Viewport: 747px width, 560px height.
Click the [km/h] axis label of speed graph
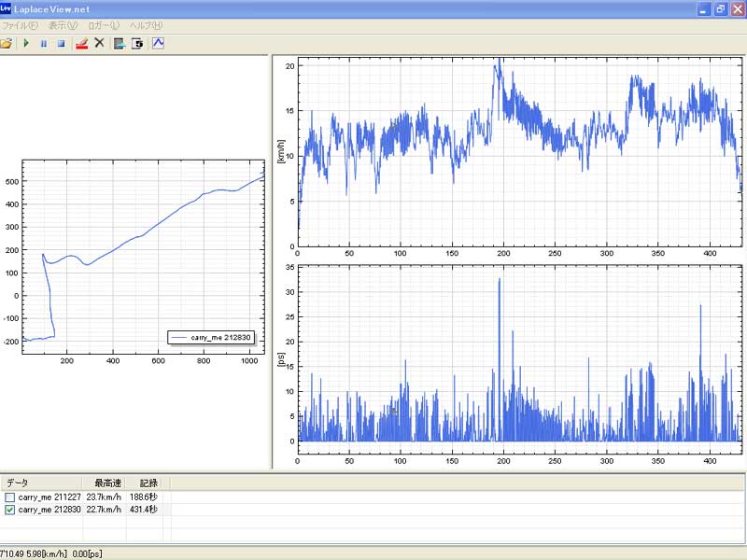pyautogui.click(x=281, y=151)
